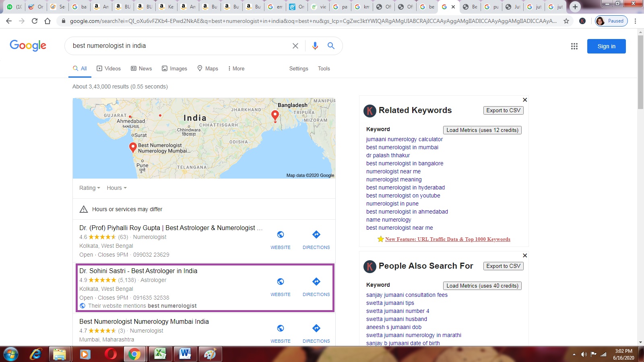Click the Kolkata map pin marker
The width and height of the screenshot is (644, 362).
(275, 116)
